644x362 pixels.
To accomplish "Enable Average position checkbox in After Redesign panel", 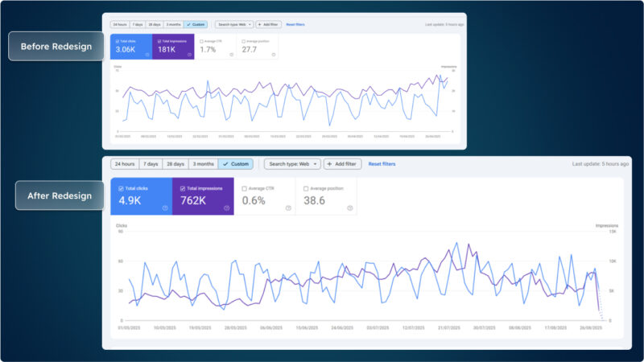I will click(306, 188).
